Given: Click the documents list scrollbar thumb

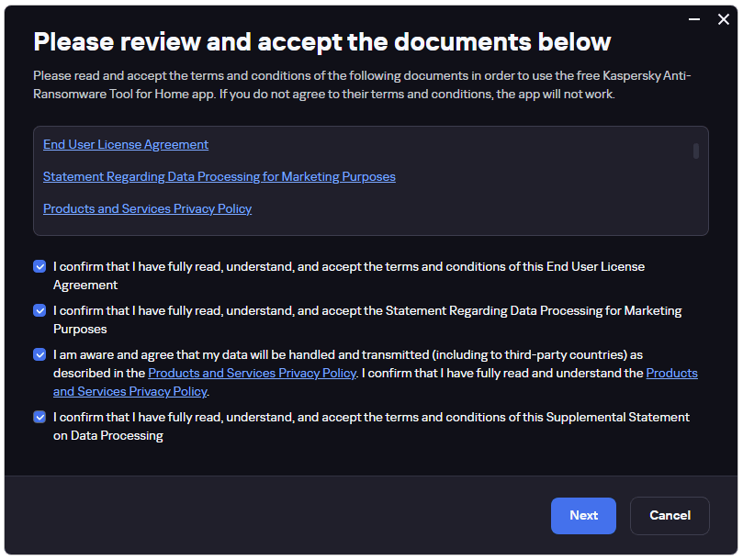Looking at the screenshot, I should [695, 151].
